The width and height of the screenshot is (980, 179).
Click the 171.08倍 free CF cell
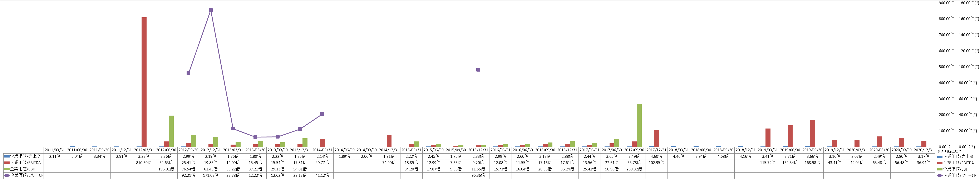click(x=211, y=176)
